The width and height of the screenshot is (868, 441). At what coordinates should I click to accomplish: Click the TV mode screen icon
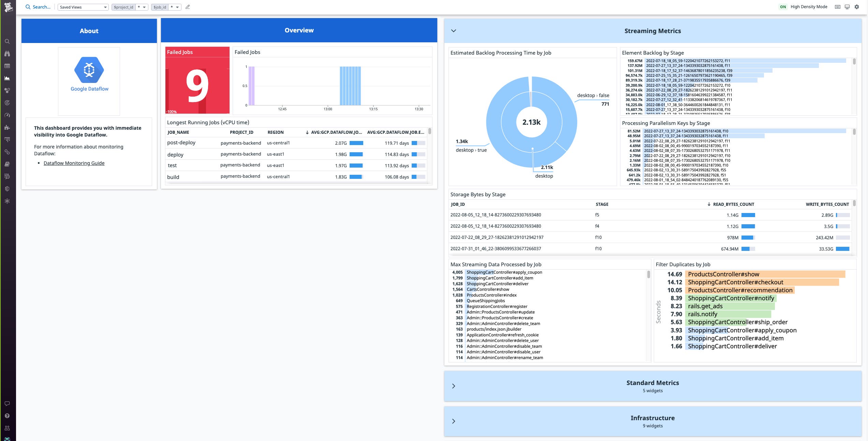click(x=847, y=6)
